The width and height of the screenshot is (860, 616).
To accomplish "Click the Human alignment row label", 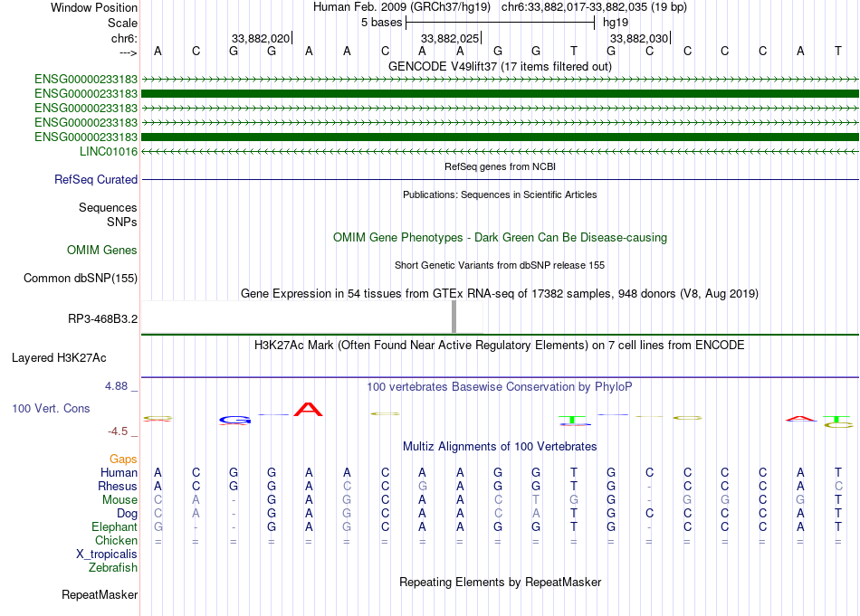I will pyautogui.click(x=119, y=472).
